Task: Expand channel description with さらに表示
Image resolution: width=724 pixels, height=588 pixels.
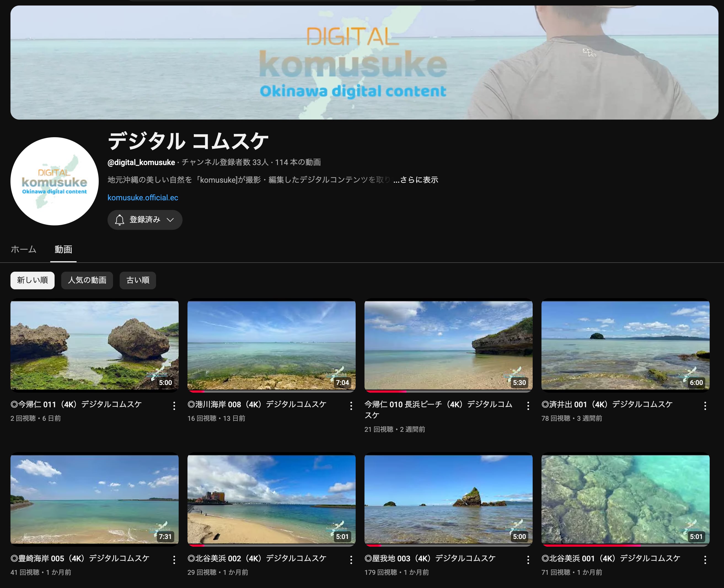Action: pos(415,180)
